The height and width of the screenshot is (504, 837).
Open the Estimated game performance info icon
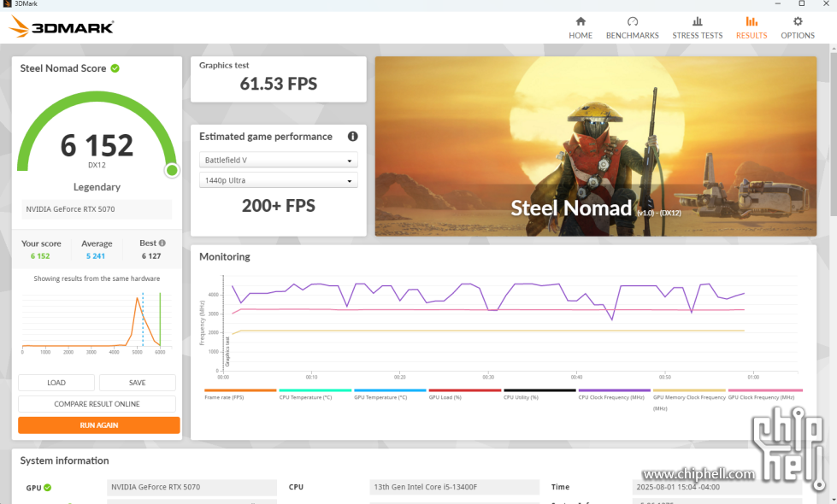point(353,137)
